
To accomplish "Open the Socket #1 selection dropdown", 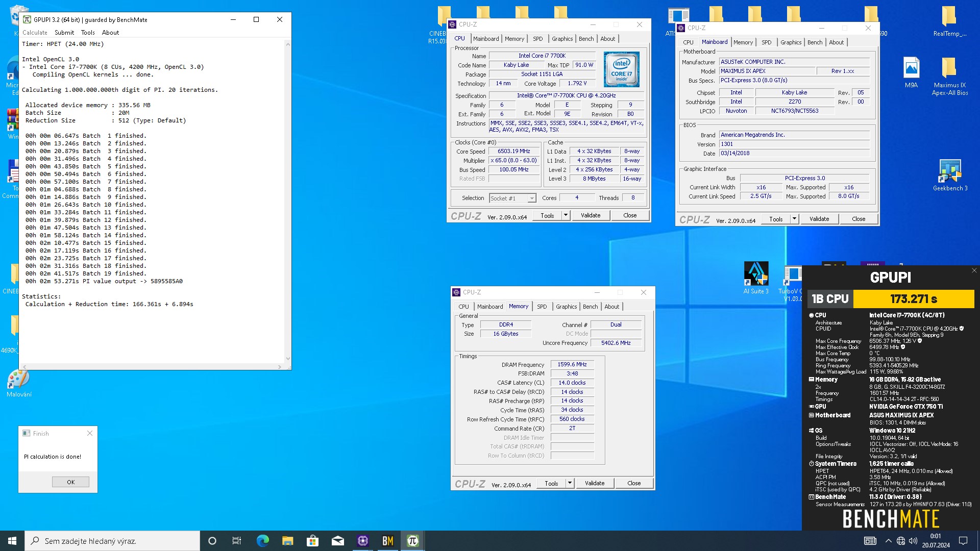I will click(512, 198).
